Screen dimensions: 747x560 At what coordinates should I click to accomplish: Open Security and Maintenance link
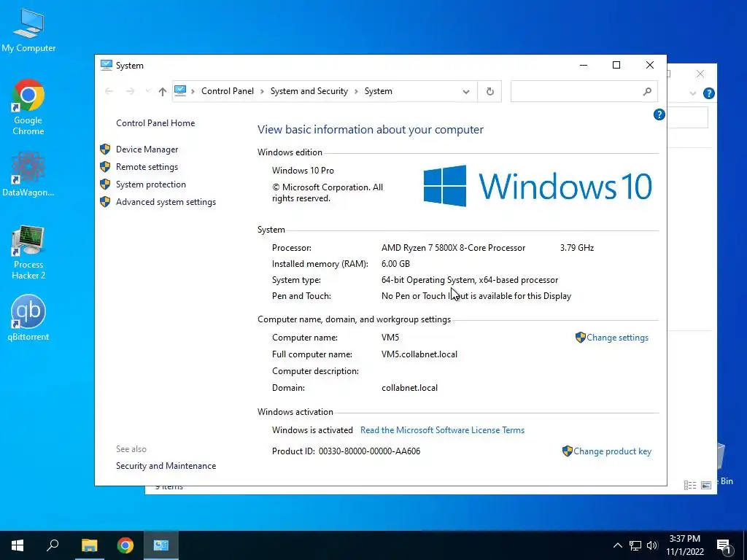click(166, 466)
